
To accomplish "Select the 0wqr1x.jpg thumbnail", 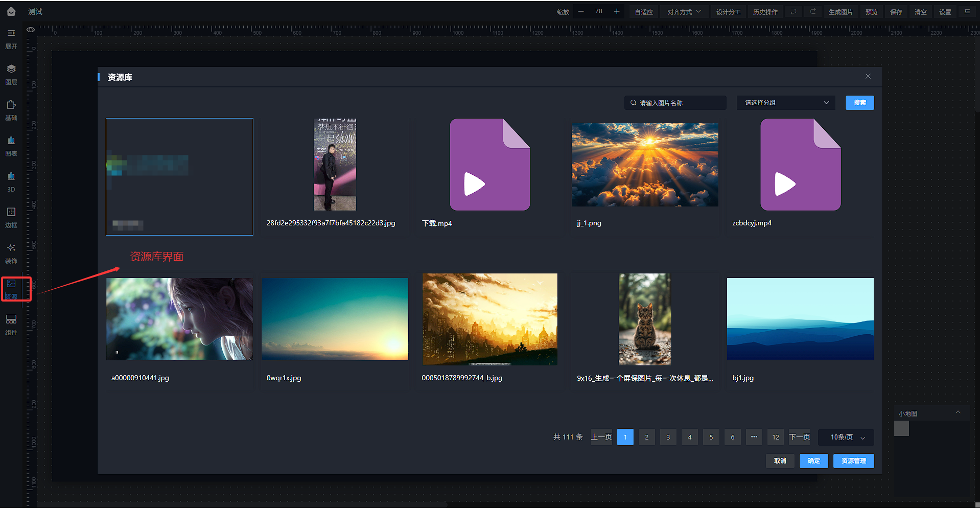I will point(335,319).
